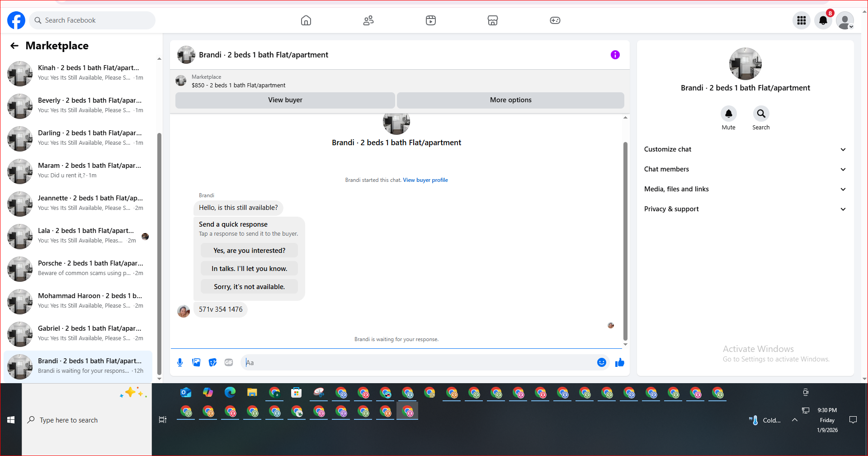The image size is (868, 456).
Task: Show hidden system tray icons
Action: (795, 420)
